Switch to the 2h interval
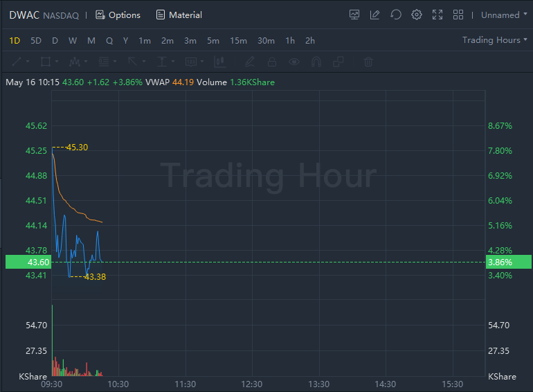 pyautogui.click(x=310, y=41)
